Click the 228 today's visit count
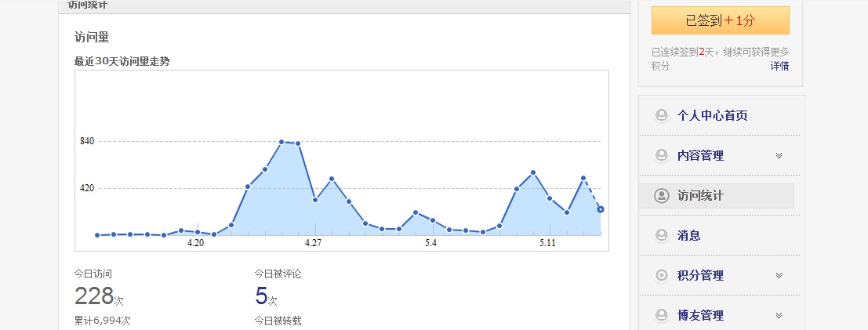The image size is (868, 330). (93, 296)
